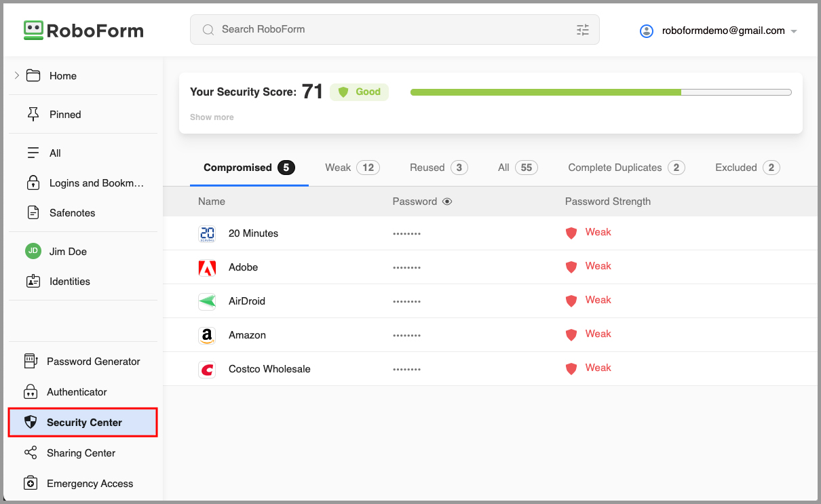This screenshot has height=504, width=821.
Task: Open the Sharing Center
Action: [81, 453]
